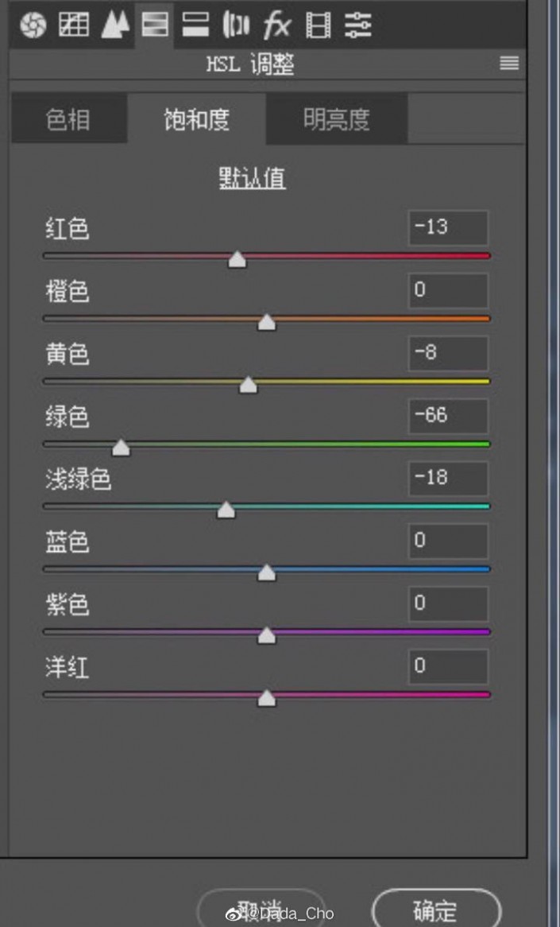Select the Tone Curve panel icon
Screen dimensions: 560x927
point(71,25)
